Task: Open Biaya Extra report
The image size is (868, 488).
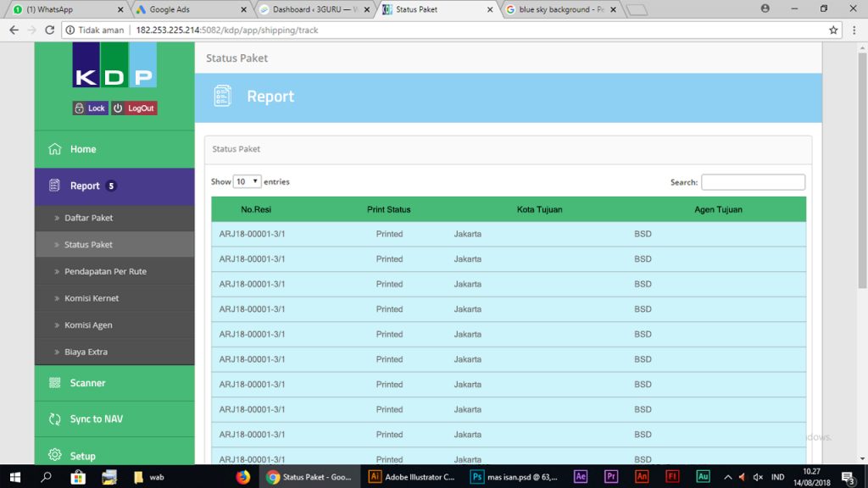Action: (114, 352)
